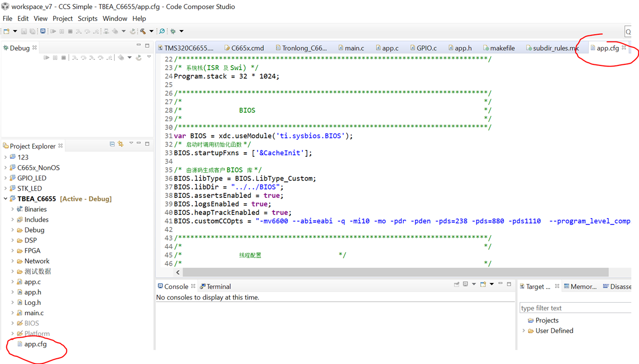This screenshot has height=364, width=639.
Task: Select the Network folder
Action: click(37, 261)
